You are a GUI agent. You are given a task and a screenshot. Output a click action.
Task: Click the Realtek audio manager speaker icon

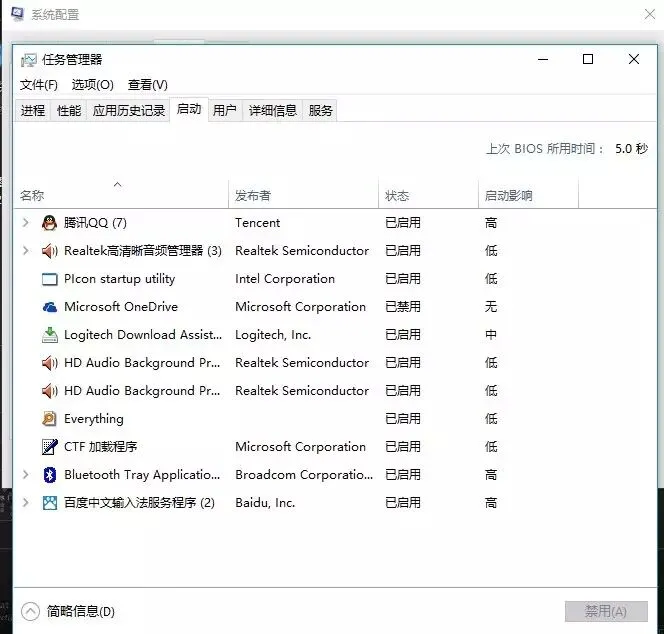click(50, 251)
